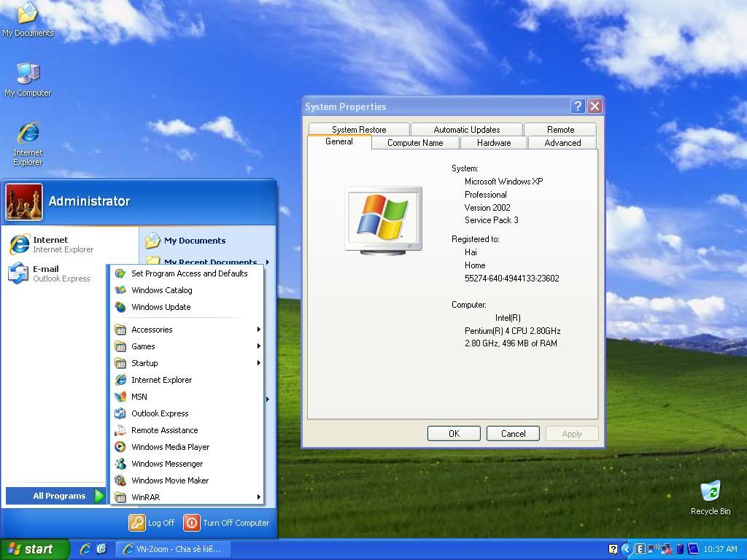Image resolution: width=747 pixels, height=560 pixels.
Task: Expand the Startup program group
Action: (x=187, y=363)
